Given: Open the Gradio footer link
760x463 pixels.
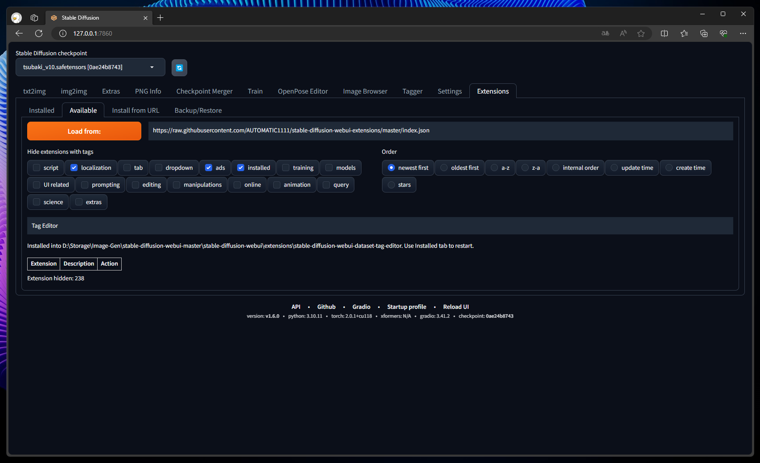Looking at the screenshot, I should coord(361,307).
